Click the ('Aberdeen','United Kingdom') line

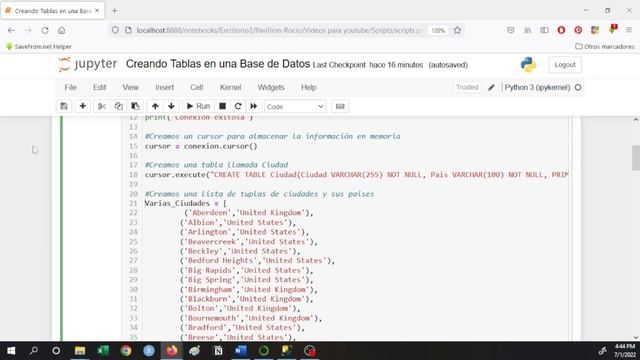tap(249, 213)
